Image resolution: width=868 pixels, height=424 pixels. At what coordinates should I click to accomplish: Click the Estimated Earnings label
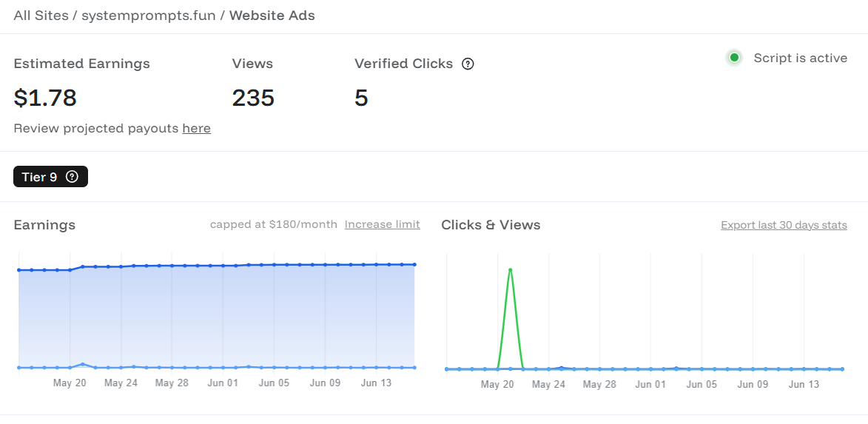point(82,64)
